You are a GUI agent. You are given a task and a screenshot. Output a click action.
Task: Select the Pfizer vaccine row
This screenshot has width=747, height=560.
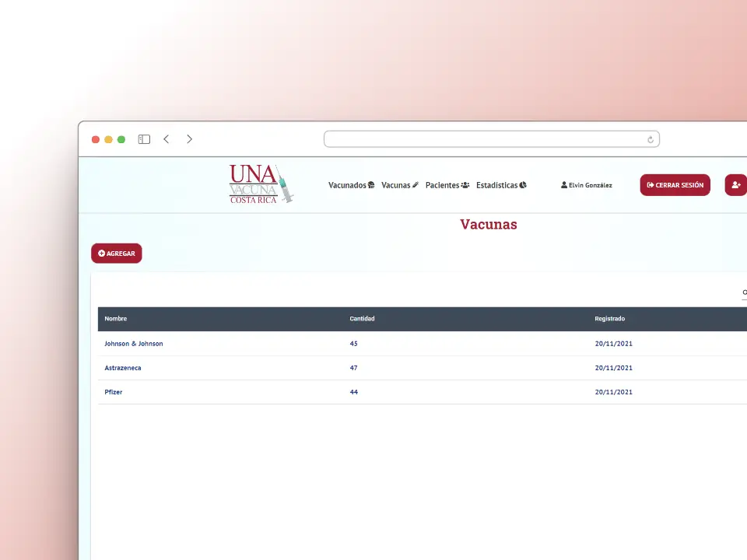click(x=114, y=392)
